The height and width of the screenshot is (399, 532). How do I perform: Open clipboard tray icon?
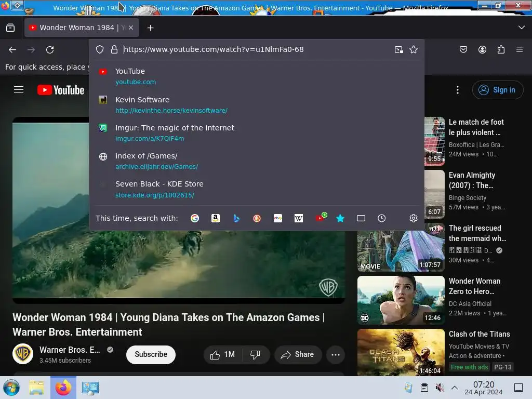point(424,388)
